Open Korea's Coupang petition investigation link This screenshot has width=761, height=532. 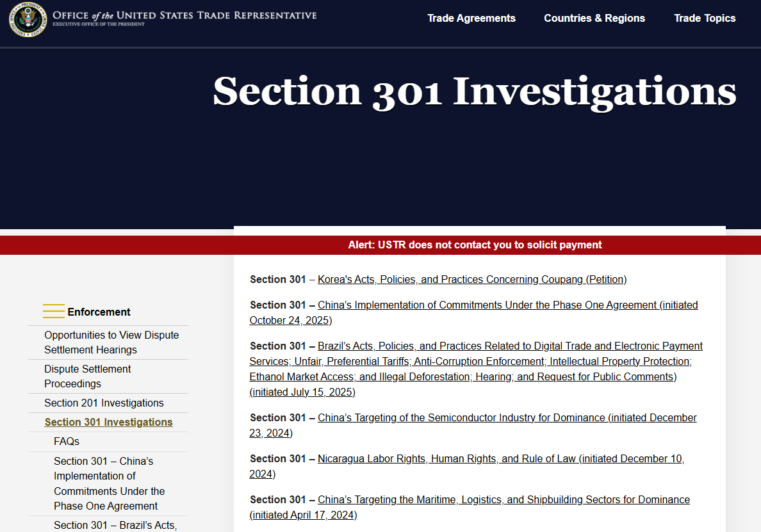pos(471,279)
